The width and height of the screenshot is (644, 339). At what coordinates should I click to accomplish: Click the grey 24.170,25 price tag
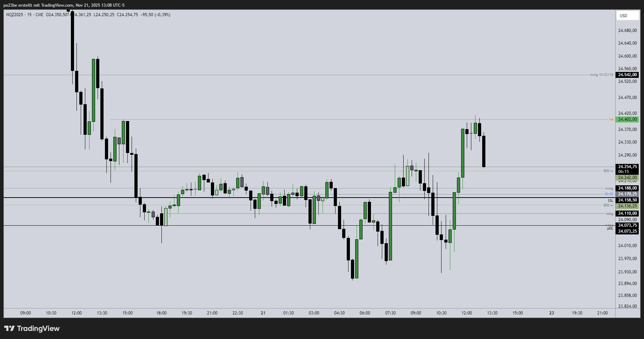click(627, 194)
